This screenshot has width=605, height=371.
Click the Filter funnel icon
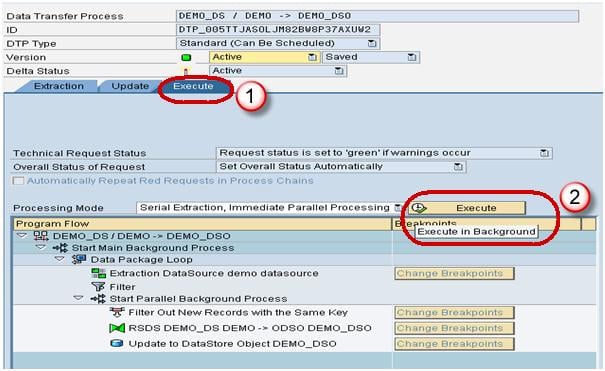tap(98, 287)
